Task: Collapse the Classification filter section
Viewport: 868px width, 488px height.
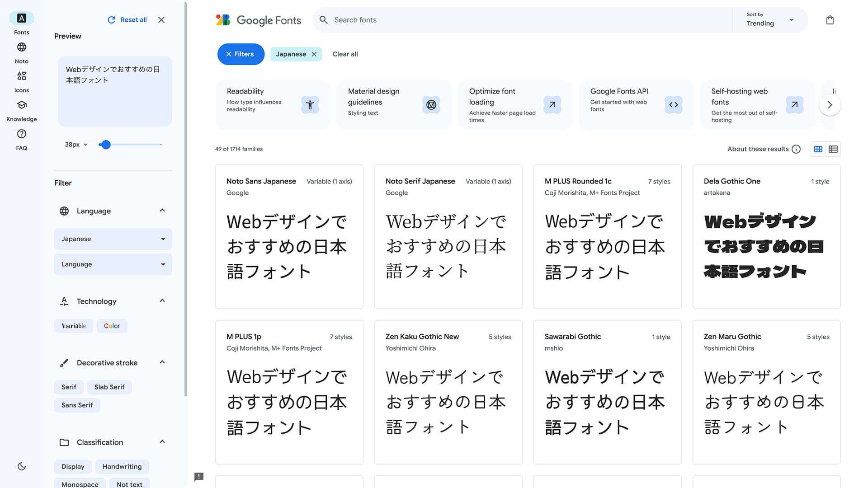Action: 162,442
